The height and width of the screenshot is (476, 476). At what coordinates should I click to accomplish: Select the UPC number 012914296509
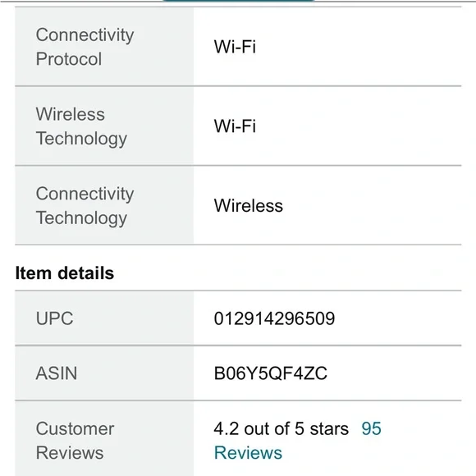click(x=274, y=318)
